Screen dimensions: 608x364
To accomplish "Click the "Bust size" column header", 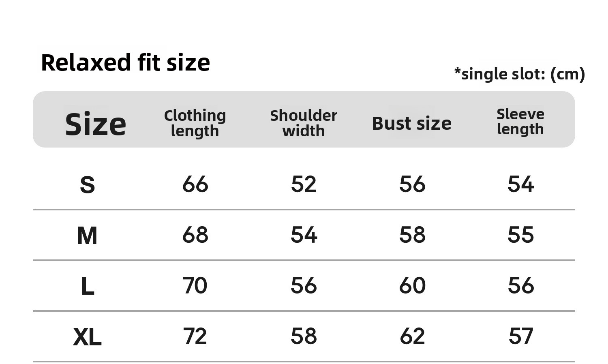I will click(412, 123).
